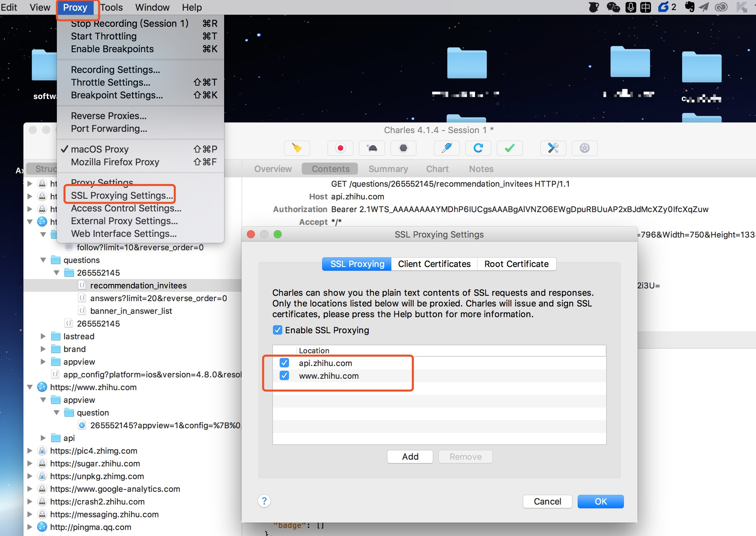Click WeChat icon in the menu bar

tap(613, 7)
